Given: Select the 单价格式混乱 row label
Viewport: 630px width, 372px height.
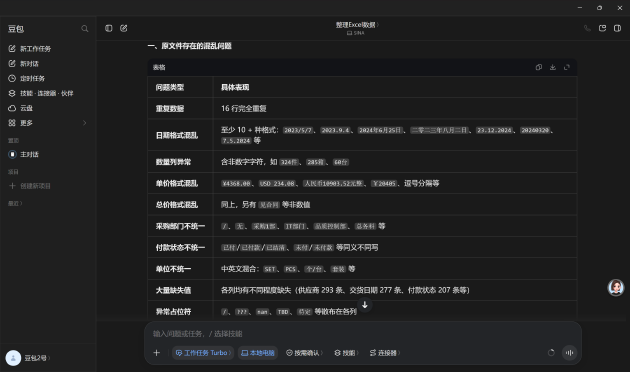Looking at the screenshot, I should pos(177,183).
